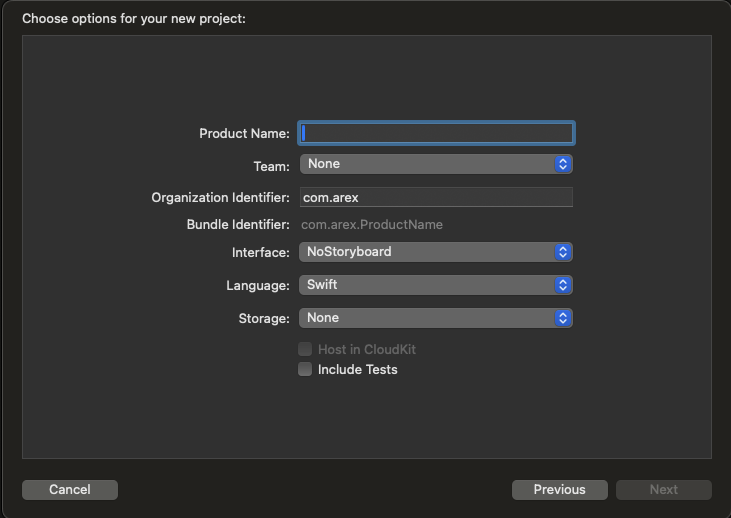This screenshot has width=731, height=518.
Task: Click the 'Choose options for your new project' heading
Action: [134, 19]
